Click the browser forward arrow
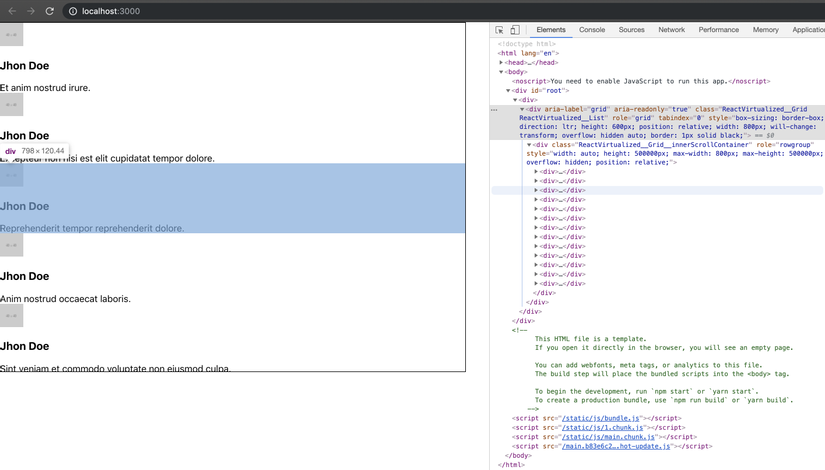 31,11
